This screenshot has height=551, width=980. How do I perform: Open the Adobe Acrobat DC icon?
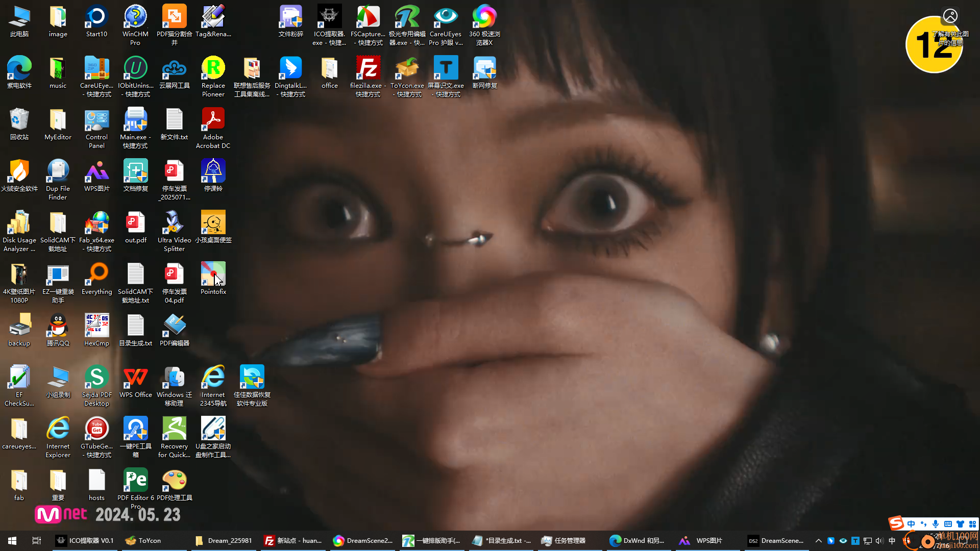(x=213, y=128)
